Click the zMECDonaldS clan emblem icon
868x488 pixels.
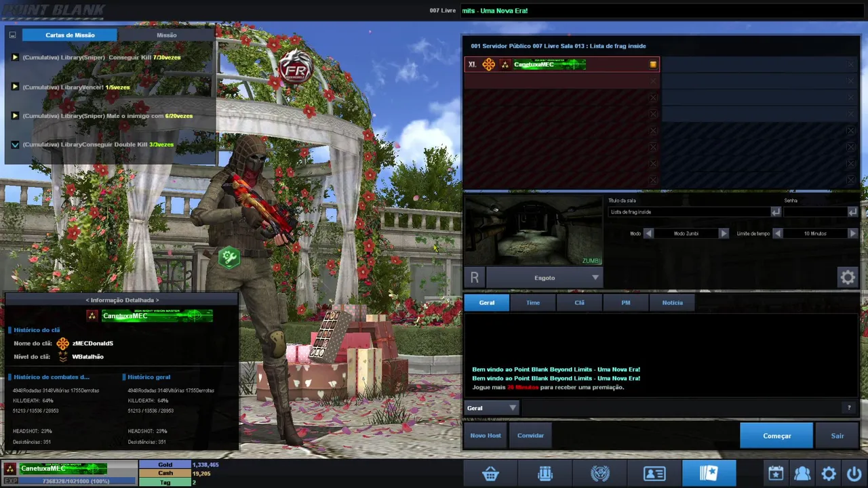coord(63,344)
